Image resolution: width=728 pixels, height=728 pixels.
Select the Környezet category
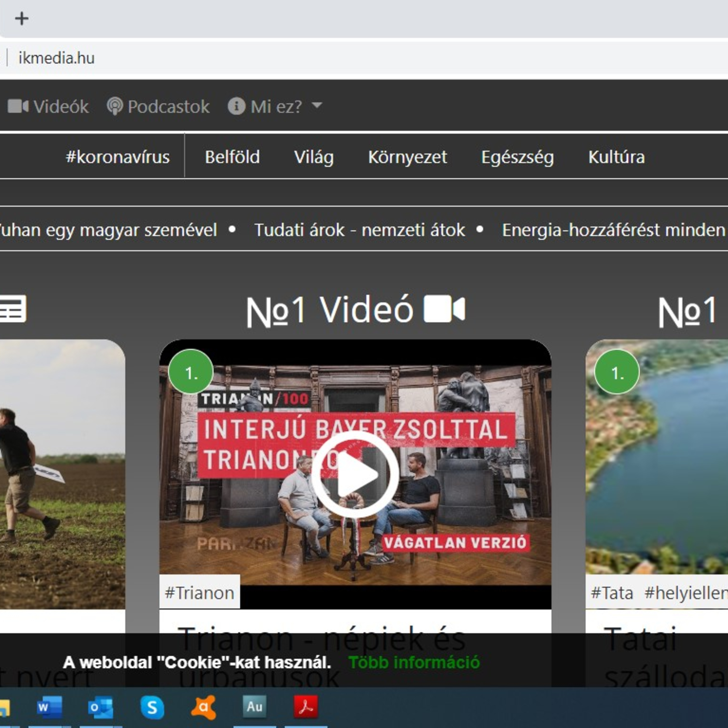[x=407, y=157]
